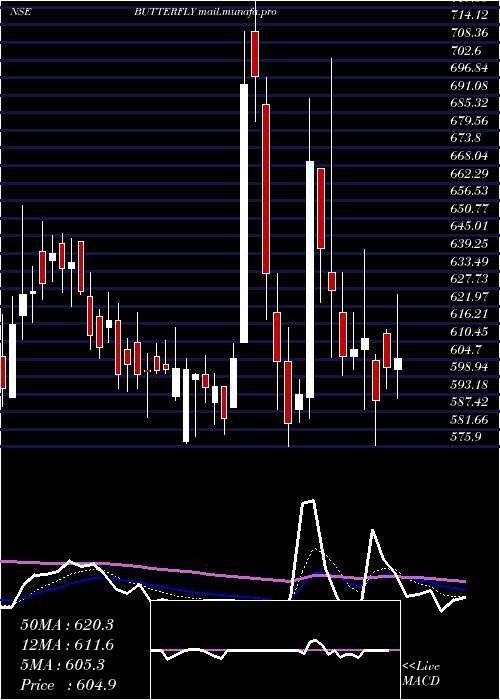Select the 581.66 price axis label
The width and height of the screenshot is (500, 700).
click(x=469, y=419)
